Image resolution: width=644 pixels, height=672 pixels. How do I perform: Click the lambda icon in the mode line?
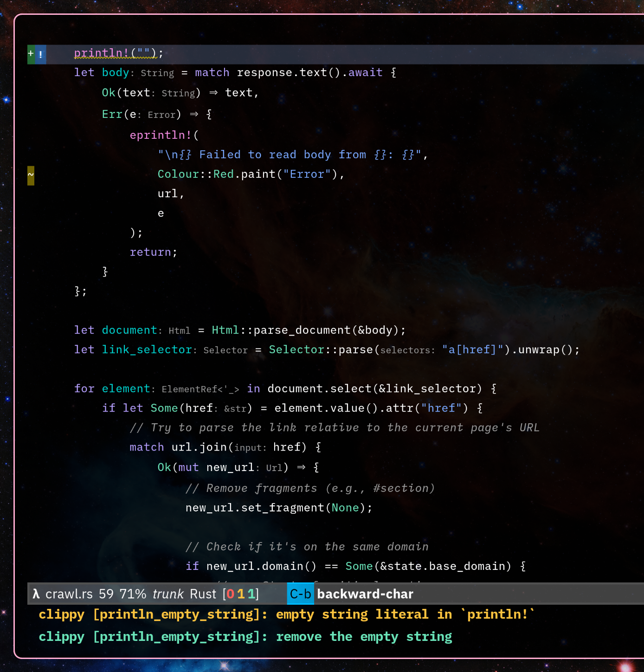tap(36, 594)
